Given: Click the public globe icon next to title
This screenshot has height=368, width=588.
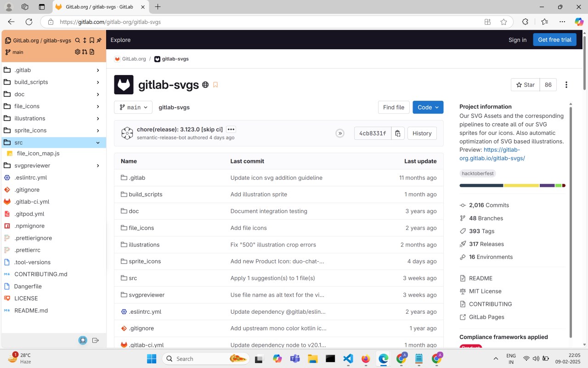Looking at the screenshot, I should [x=205, y=85].
